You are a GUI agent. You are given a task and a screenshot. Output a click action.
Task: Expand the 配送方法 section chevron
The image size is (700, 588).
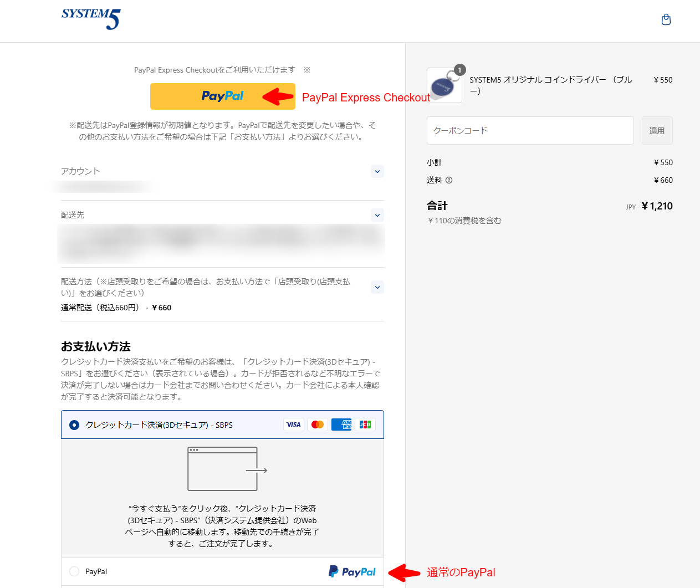[x=377, y=287]
